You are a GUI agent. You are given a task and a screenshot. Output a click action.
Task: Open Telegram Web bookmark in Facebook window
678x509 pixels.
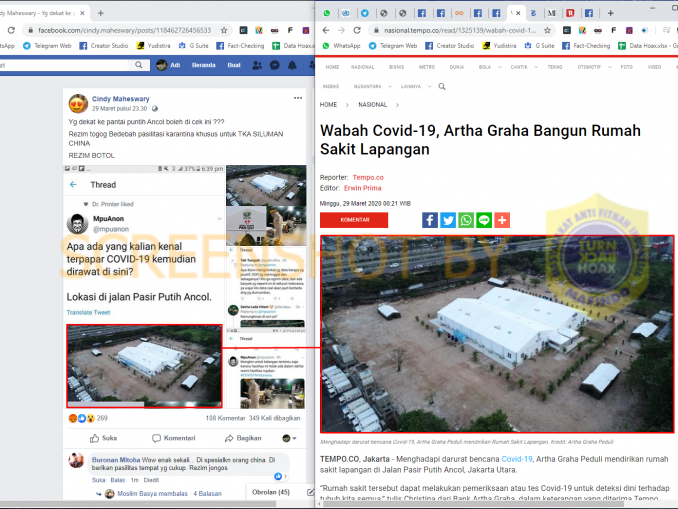pyautogui.click(x=47, y=45)
